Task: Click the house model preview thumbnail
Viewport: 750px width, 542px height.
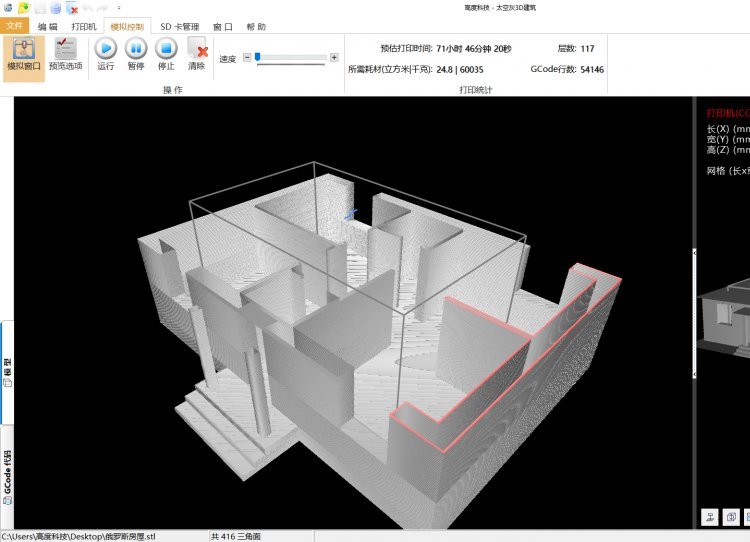Action: click(724, 316)
